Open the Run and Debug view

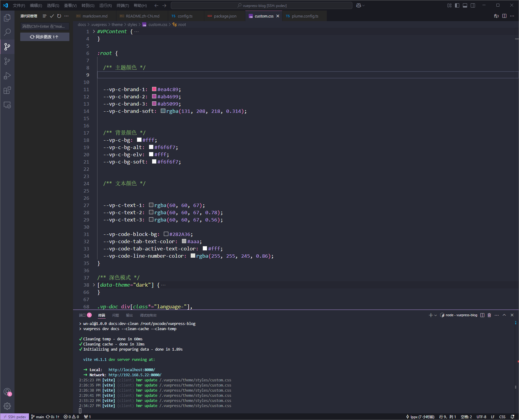pos(7,76)
